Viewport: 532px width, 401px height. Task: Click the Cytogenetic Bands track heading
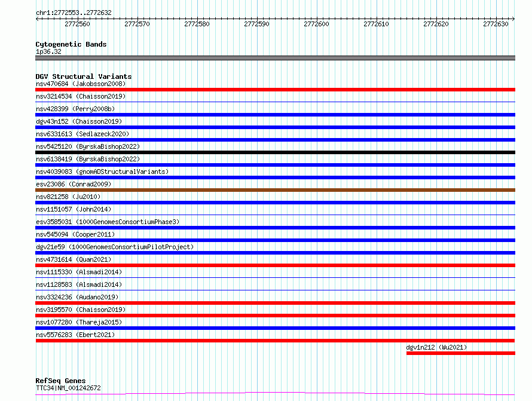tap(71, 44)
